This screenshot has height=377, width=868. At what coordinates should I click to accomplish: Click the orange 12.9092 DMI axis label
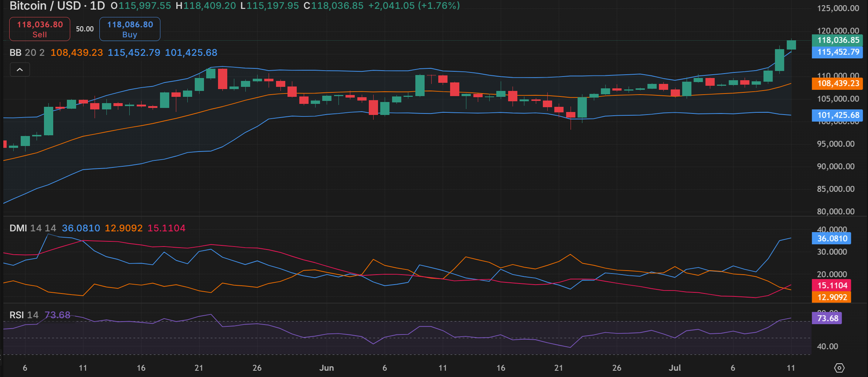point(831,297)
